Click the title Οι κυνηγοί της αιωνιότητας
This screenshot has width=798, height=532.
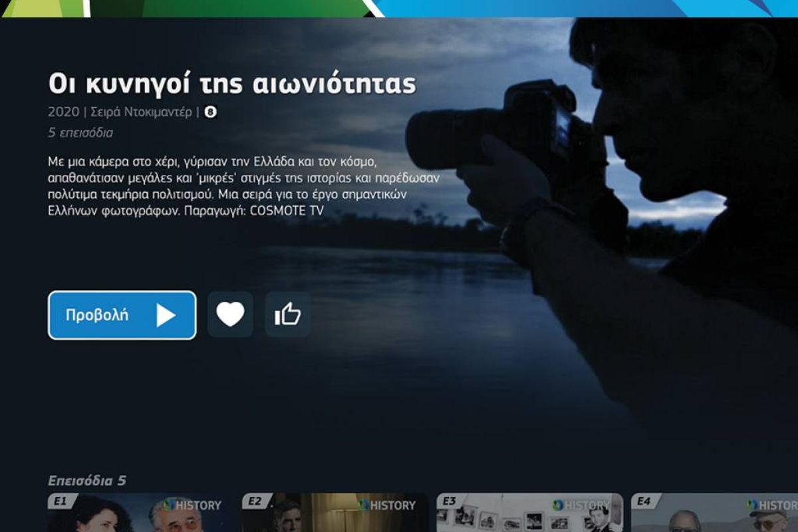point(231,84)
